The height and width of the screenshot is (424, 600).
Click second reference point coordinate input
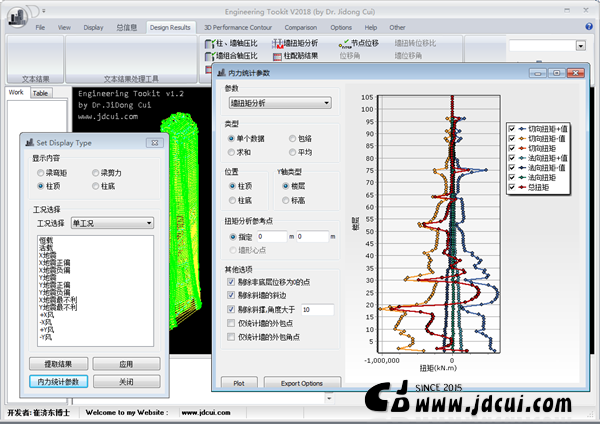313,236
